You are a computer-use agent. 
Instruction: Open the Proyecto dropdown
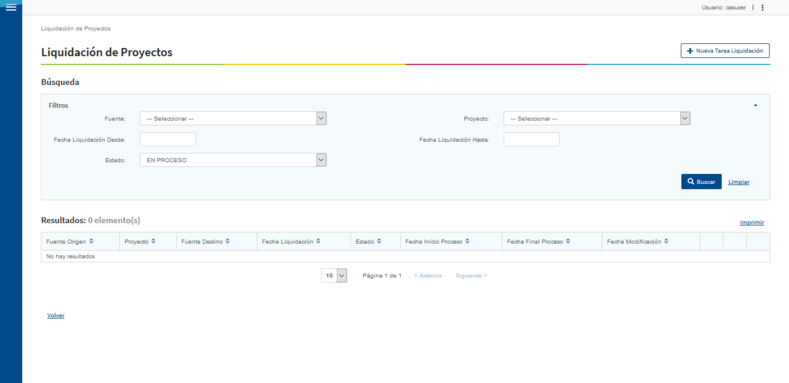(x=597, y=118)
